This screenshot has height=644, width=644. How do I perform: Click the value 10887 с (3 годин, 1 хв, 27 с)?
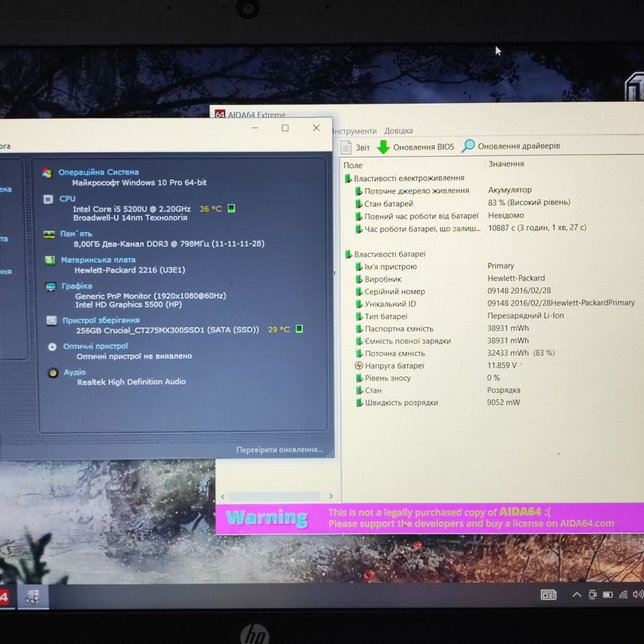[x=537, y=228]
